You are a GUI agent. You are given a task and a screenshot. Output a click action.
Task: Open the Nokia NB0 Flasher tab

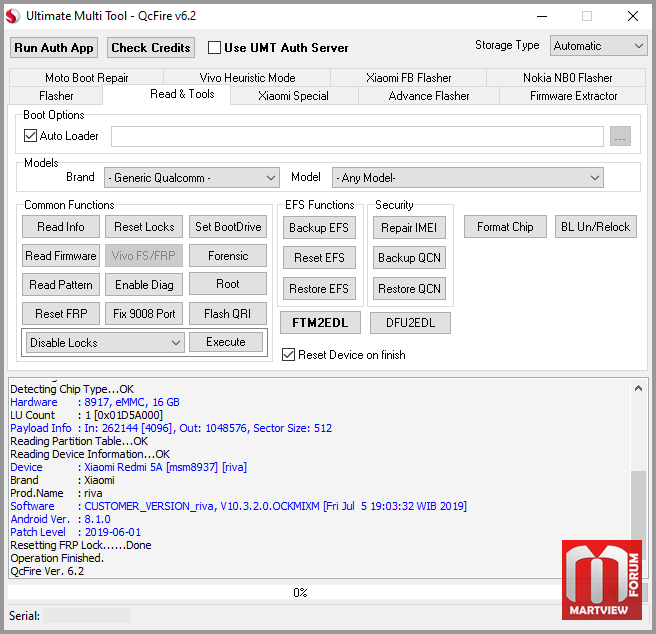(567, 78)
